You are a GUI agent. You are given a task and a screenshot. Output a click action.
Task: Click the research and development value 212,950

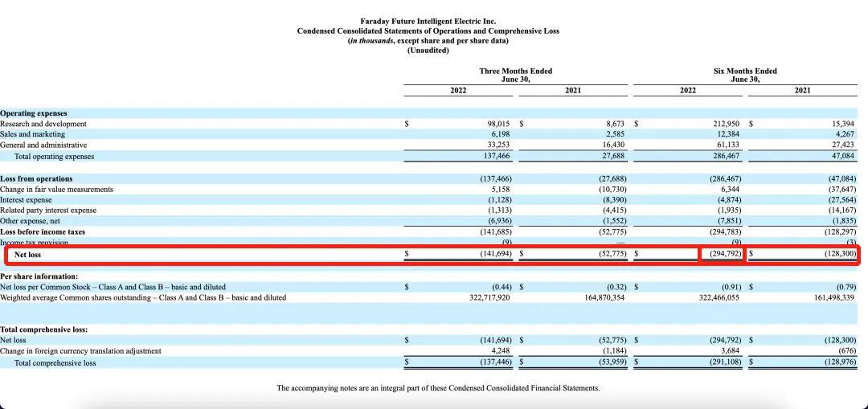tap(727, 124)
